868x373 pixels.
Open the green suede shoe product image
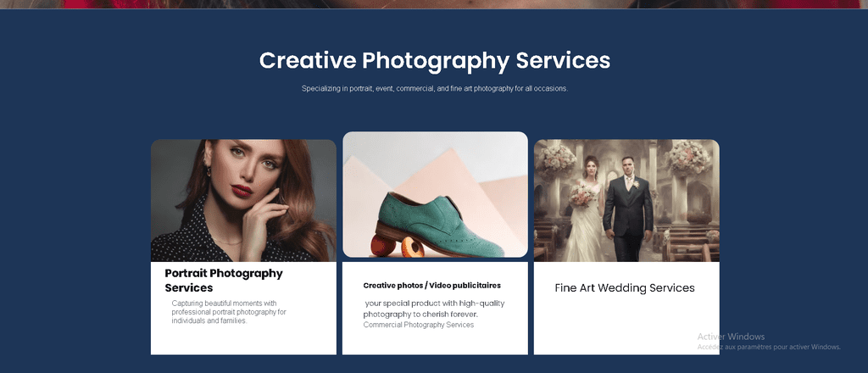pyautogui.click(x=435, y=194)
